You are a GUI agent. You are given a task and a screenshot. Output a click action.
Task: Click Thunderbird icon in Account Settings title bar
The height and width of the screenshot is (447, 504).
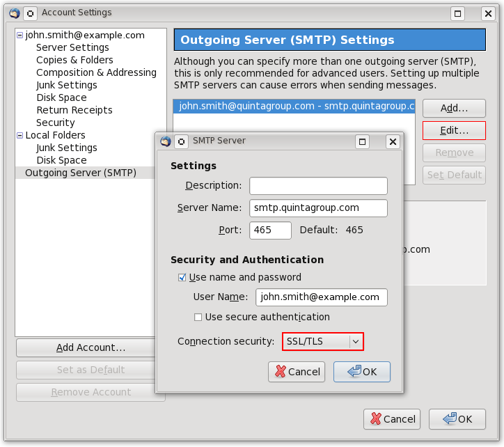coord(14,13)
